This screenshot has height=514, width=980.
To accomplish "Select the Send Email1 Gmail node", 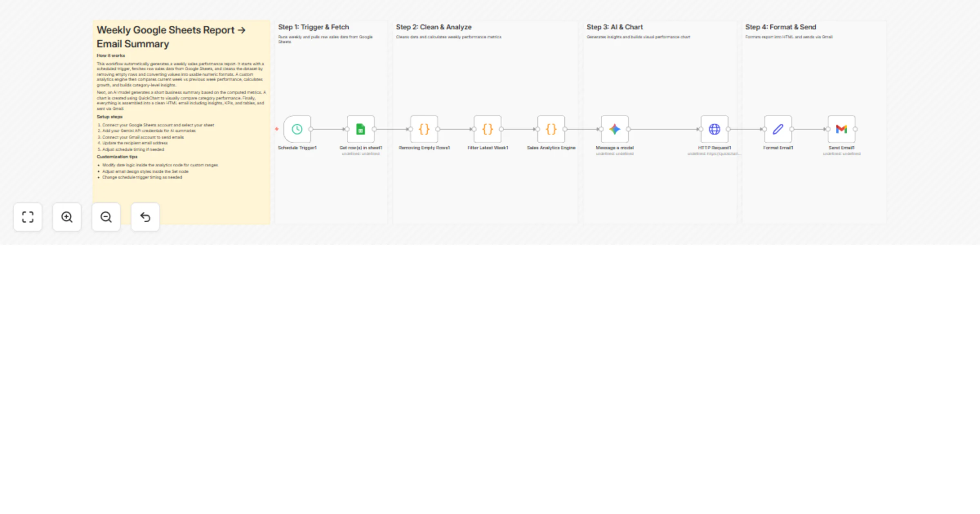I will click(842, 129).
